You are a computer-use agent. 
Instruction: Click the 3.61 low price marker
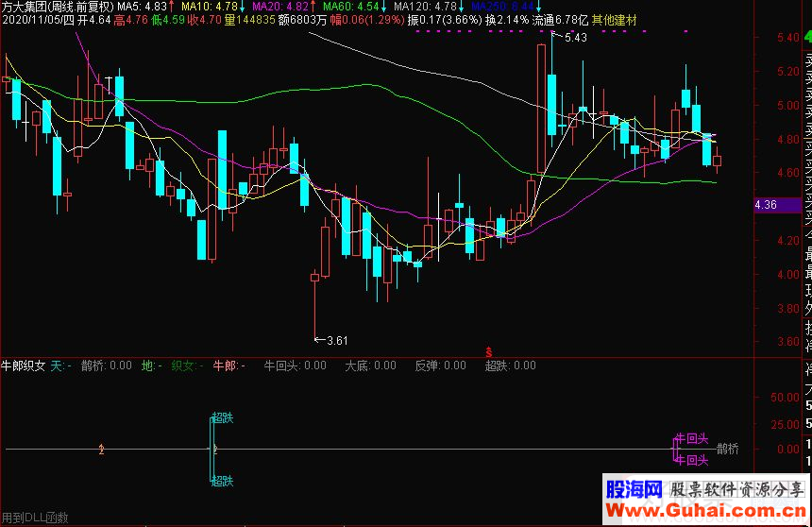(x=337, y=340)
